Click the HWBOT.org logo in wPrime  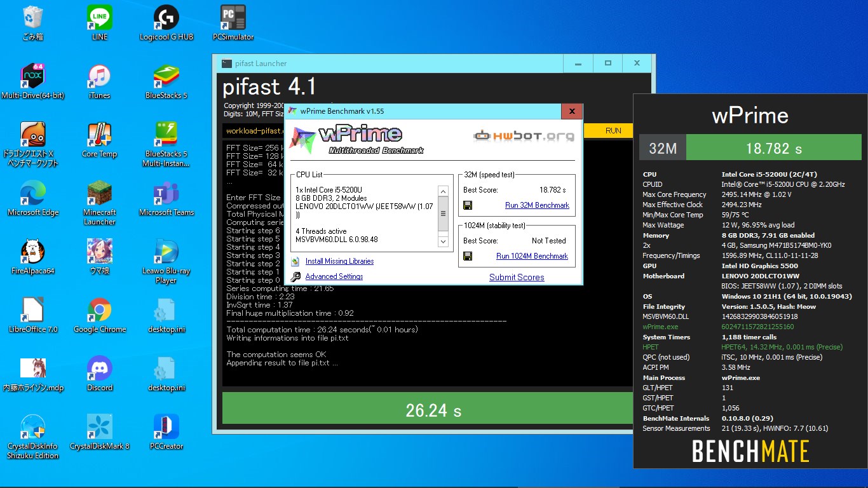524,135
